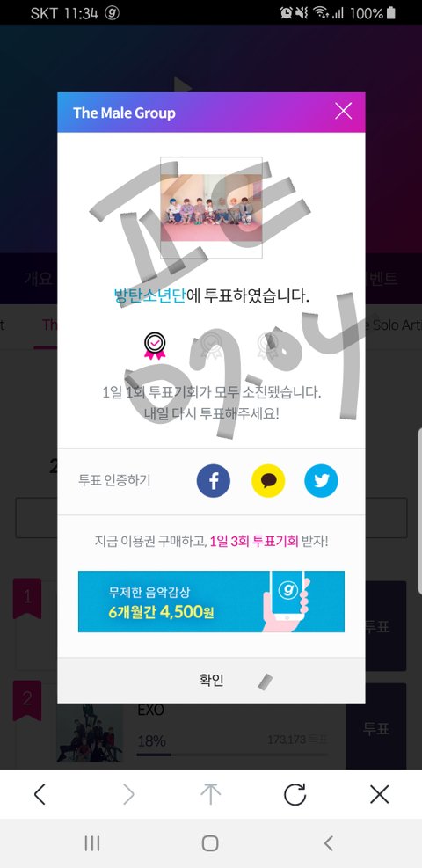Tap the Android home button
The height and width of the screenshot is (868, 422).
click(x=210, y=843)
